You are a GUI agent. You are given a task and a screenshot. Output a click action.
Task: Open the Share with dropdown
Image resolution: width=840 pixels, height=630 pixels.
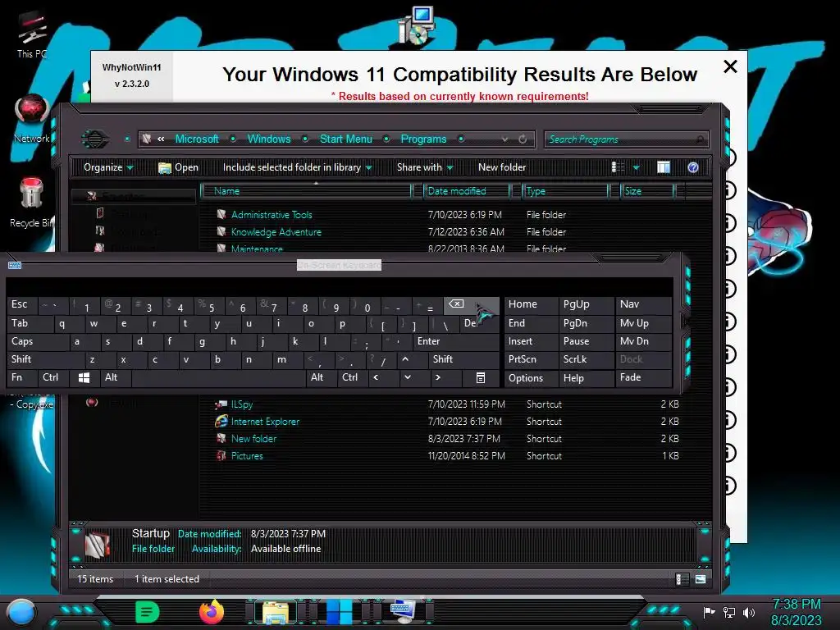pos(425,167)
